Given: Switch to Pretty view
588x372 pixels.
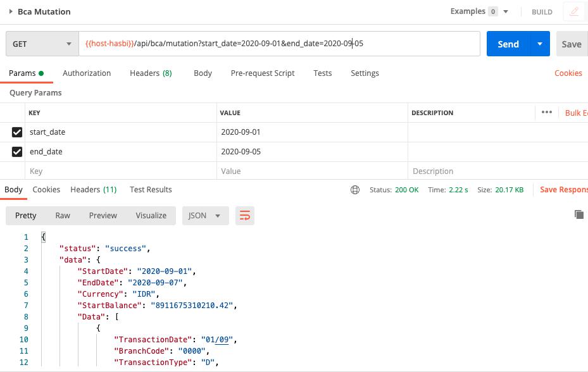Looking at the screenshot, I should pos(25,216).
